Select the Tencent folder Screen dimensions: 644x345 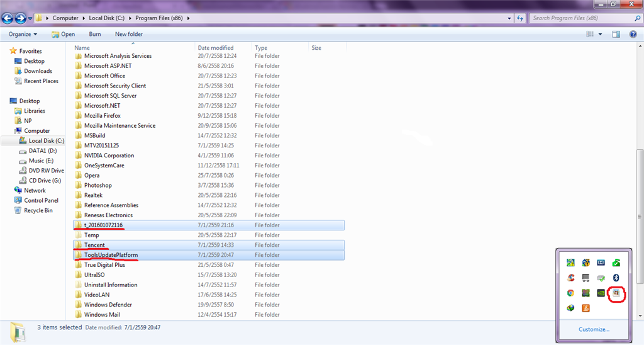[209, 245]
